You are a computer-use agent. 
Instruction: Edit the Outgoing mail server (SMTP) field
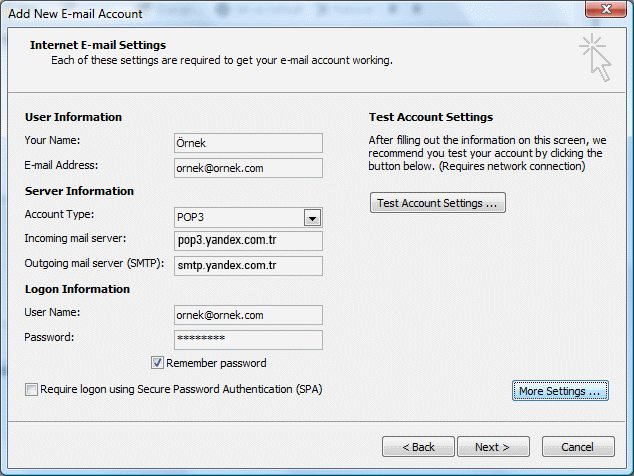[x=248, y=266]
